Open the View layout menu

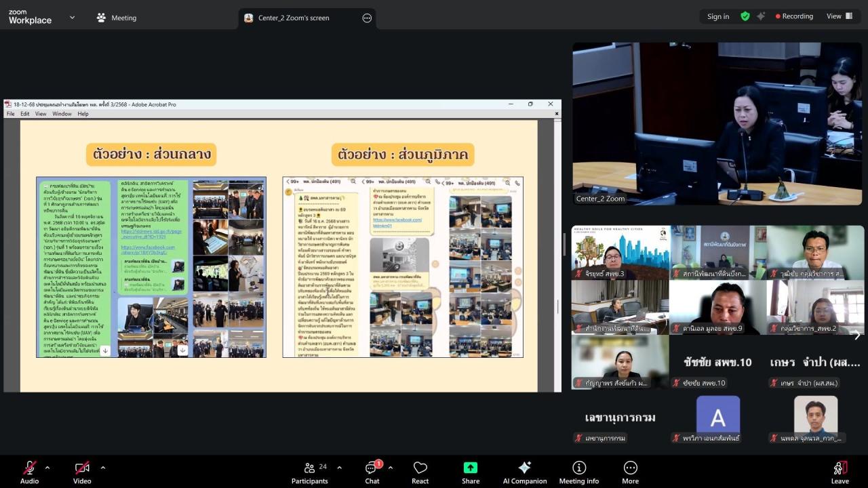pos(838,16)
